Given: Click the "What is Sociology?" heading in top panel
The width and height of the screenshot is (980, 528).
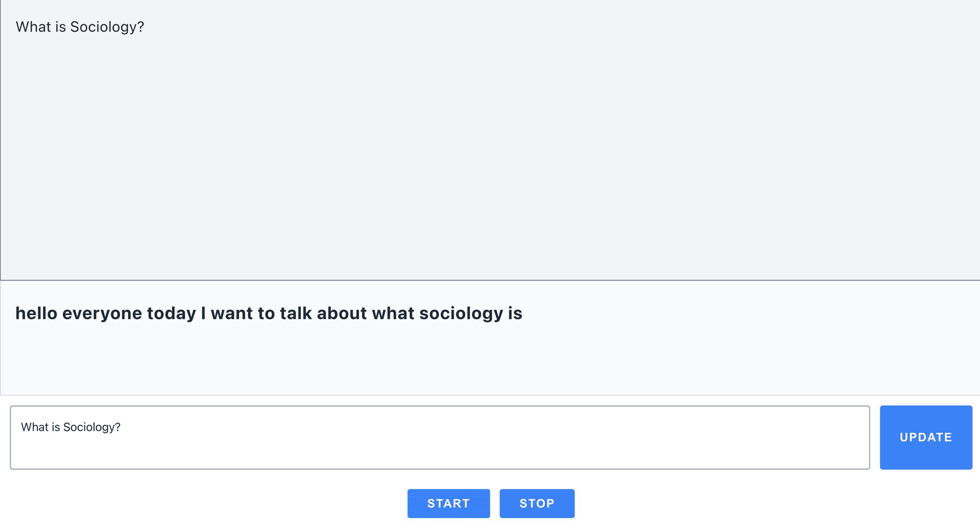Looking at the screenshot, I should click(x=80, y=27).
